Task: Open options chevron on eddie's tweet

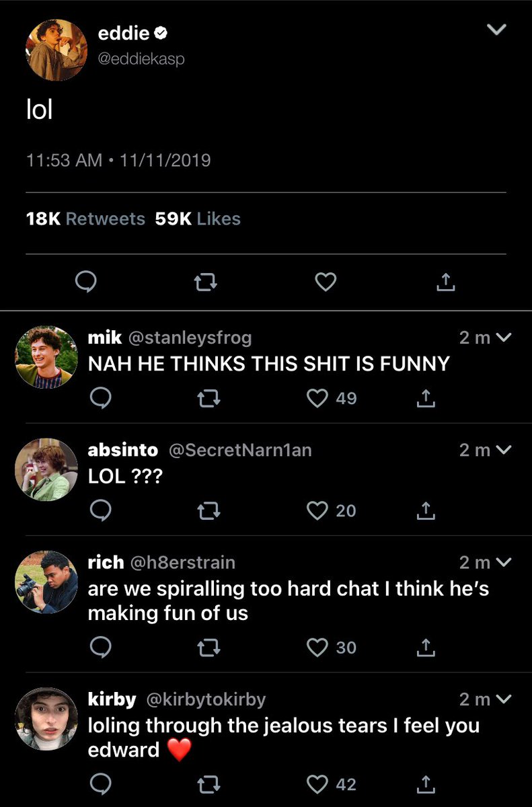Action: (496, 30)
